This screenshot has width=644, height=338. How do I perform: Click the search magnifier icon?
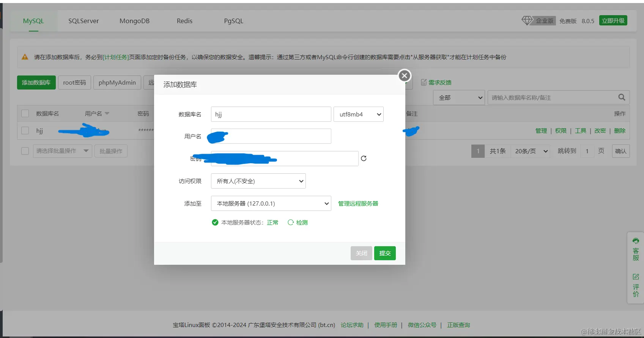622,97
